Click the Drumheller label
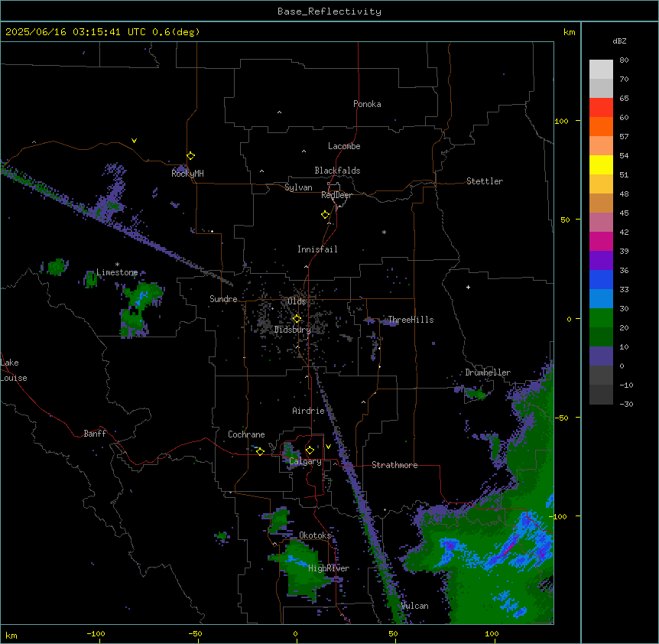The image size is (659, 644). tap(488, 372)
